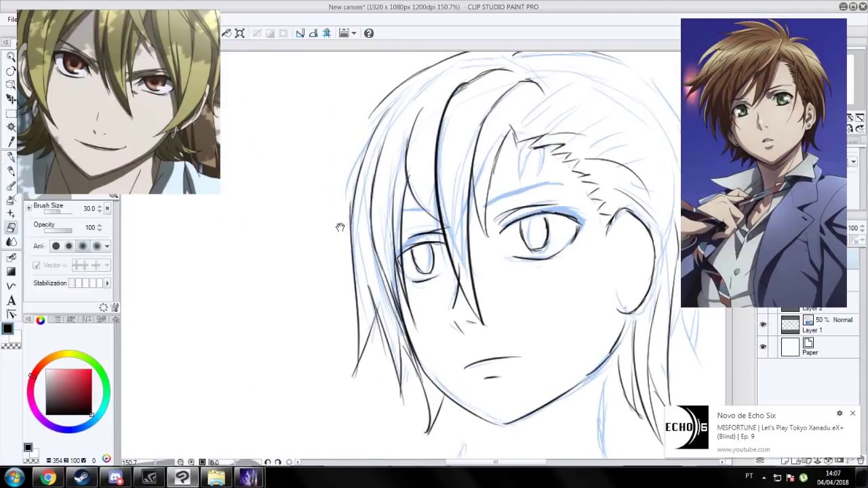
Task: Open Clip Studio help question icon
Action: 369,33
